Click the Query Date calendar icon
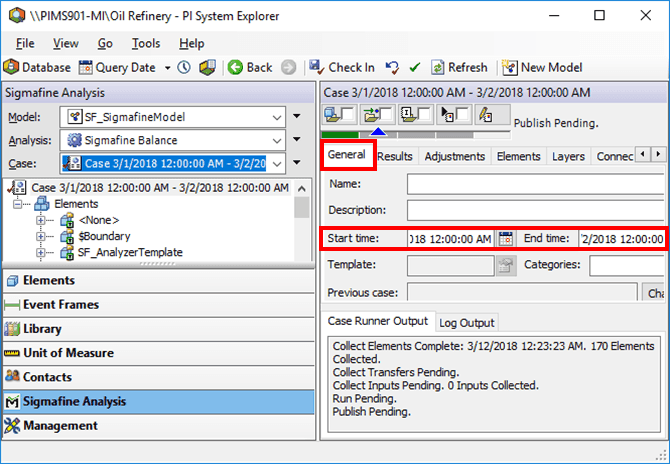 (85, 68)
